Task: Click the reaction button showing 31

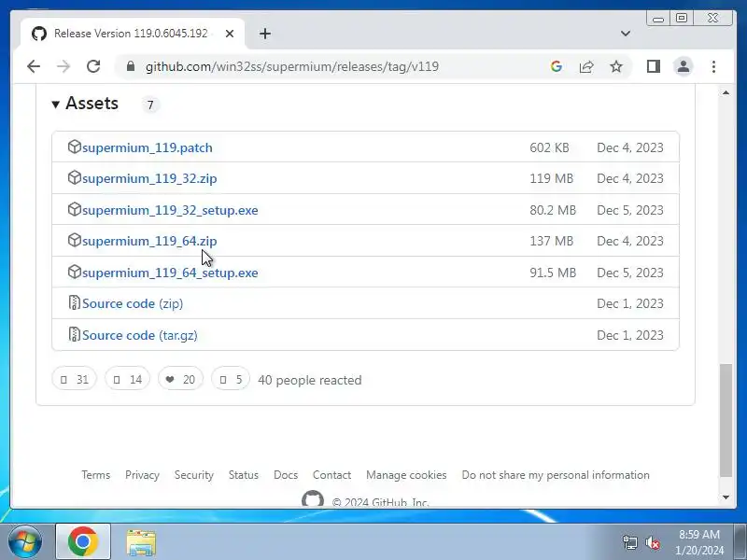Action: point(75,379)
